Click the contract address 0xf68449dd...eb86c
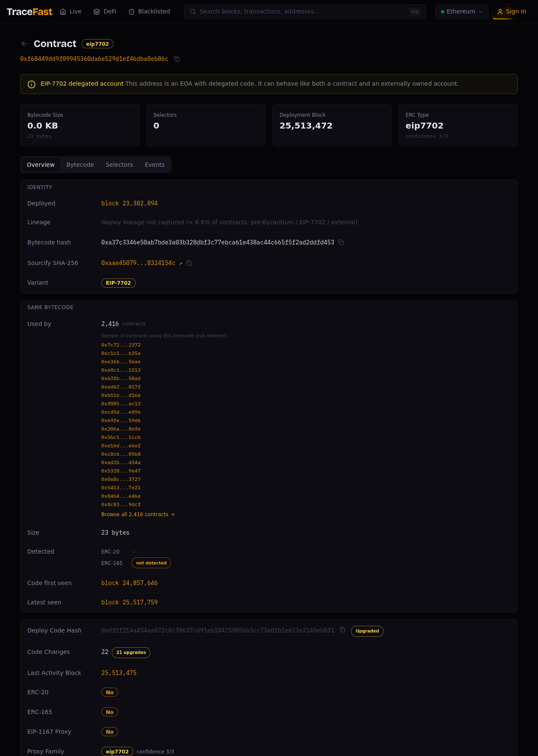 click(94, 59)
